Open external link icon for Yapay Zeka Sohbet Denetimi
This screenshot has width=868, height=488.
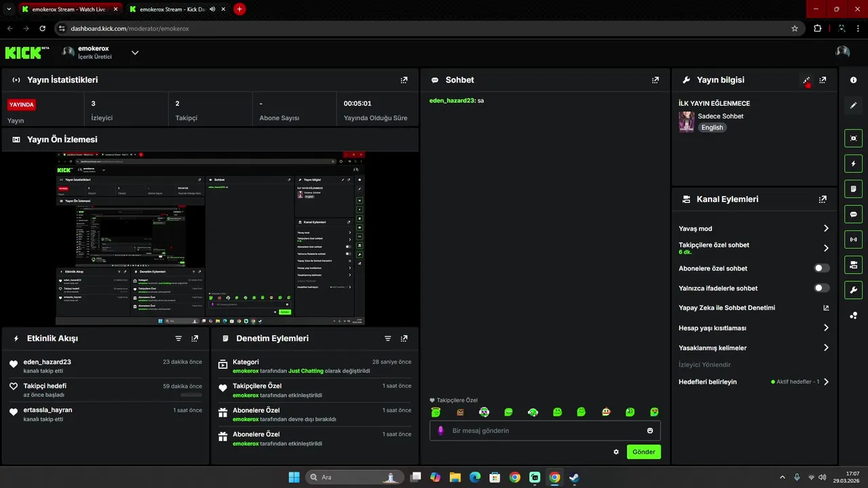point(826,308)
